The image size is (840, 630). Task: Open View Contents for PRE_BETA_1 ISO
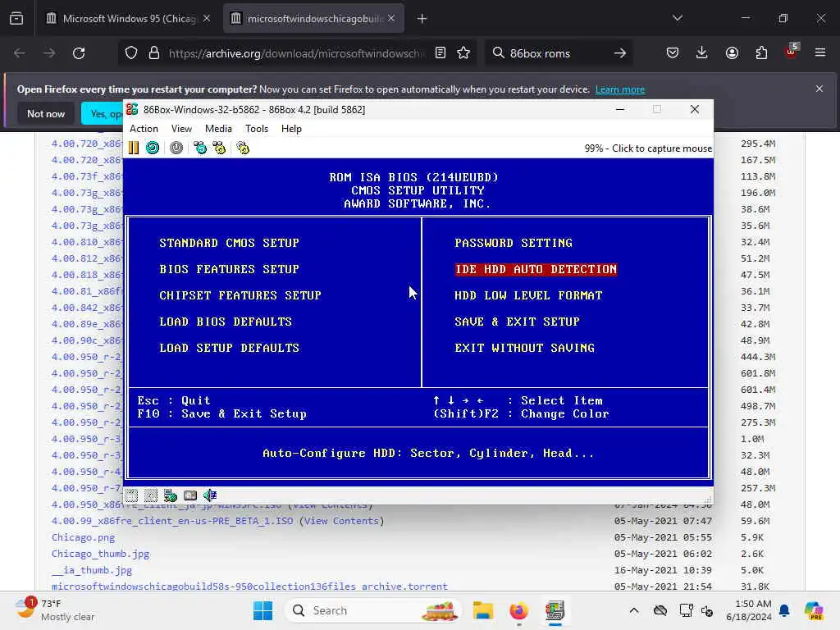[341, 521]
